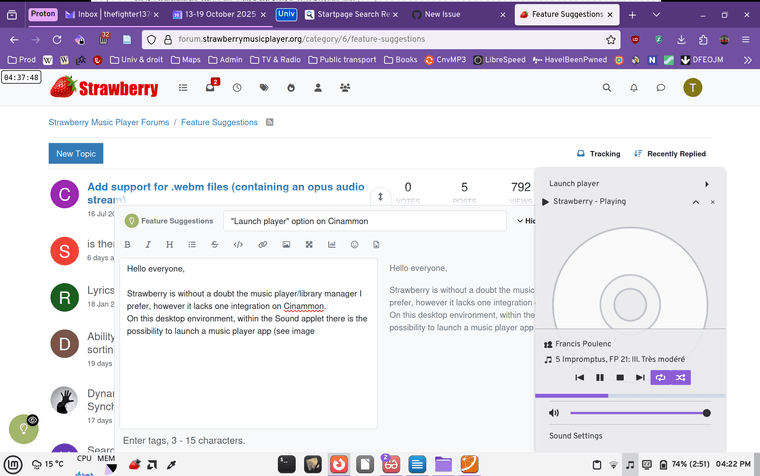Click the New Topic button

(76, 154)
